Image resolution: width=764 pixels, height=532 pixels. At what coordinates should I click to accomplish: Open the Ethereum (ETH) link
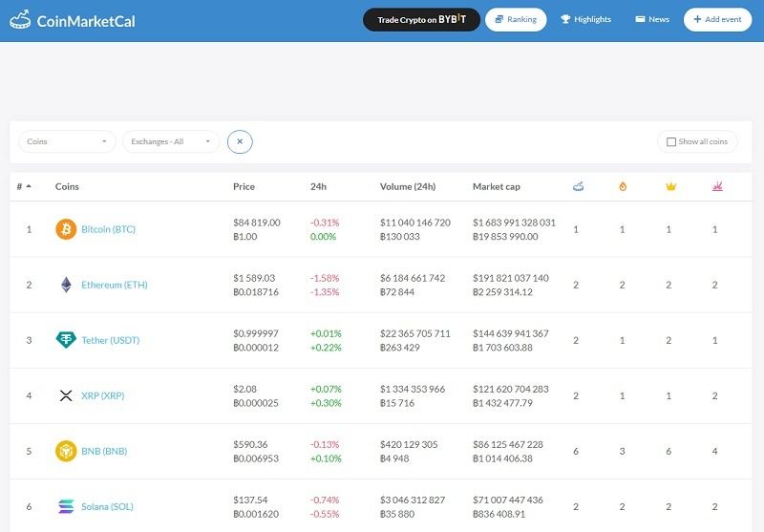[x=114, y=285]
